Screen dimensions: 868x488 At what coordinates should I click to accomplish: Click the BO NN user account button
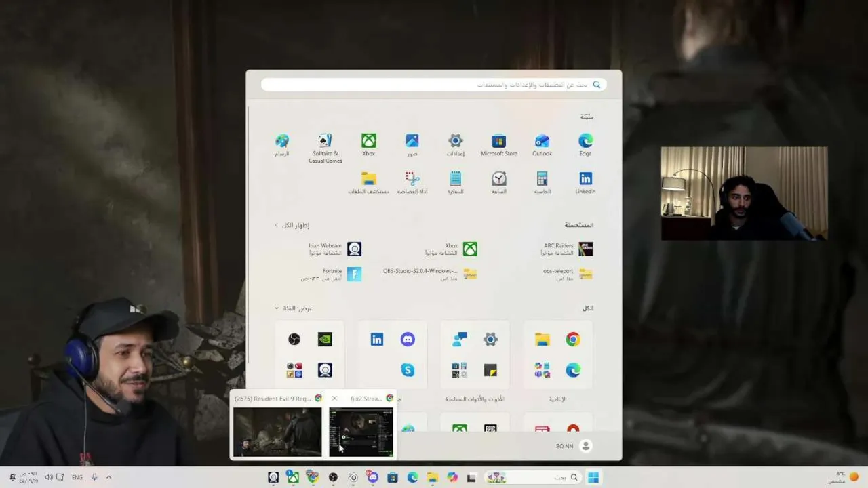tap(574, 446)
